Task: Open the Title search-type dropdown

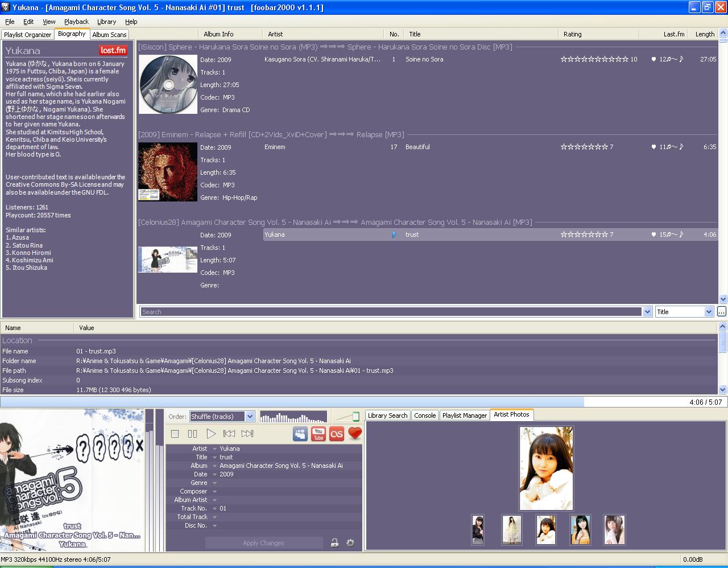Action: (684, 312)
